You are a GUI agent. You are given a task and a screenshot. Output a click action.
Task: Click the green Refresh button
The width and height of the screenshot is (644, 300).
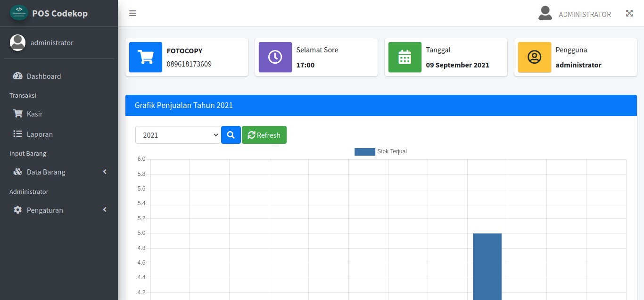264,135
